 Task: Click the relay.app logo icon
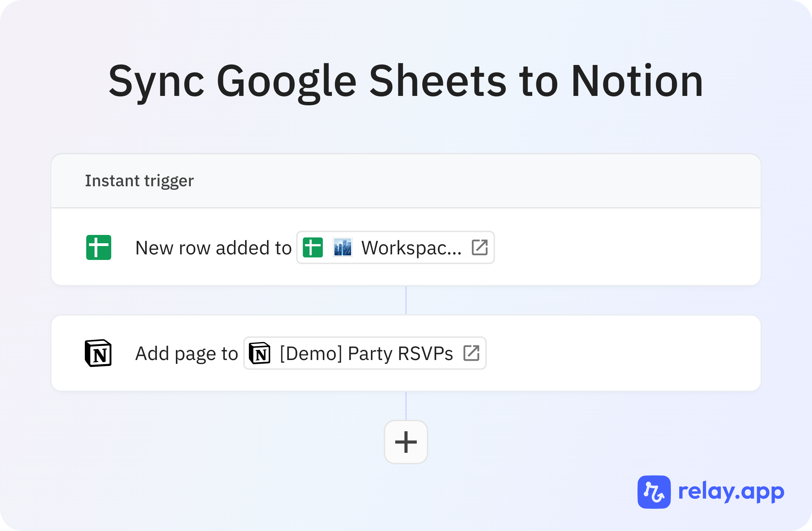pyautogui.click(x=654, y=492)
